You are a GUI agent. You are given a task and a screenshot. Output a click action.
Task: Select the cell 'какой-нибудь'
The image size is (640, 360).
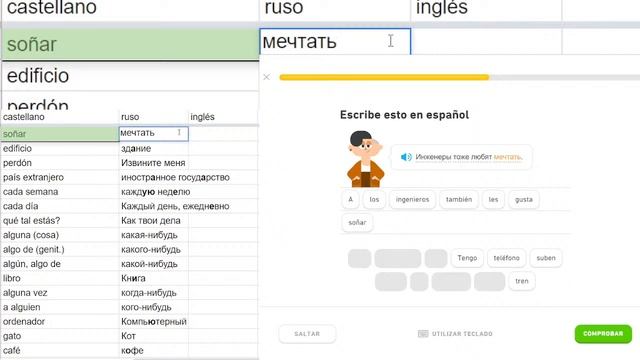153,264
